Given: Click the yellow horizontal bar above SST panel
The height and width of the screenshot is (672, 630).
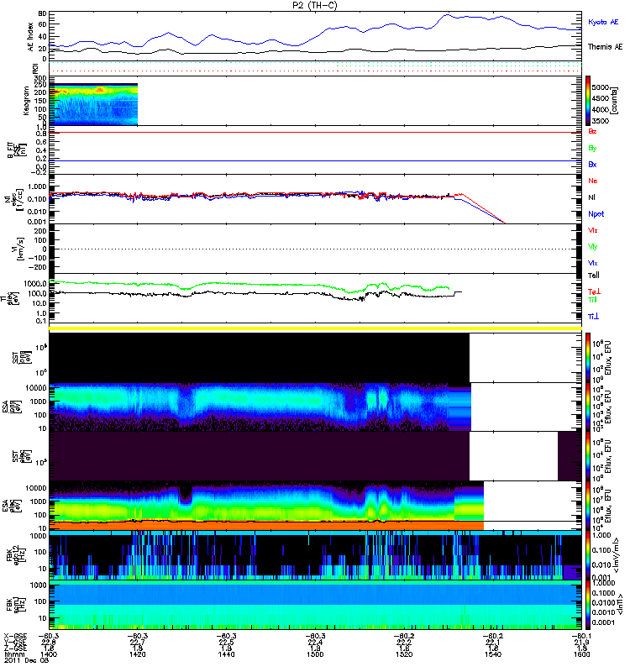Looking at the screenshot, I should coord(316,328).
